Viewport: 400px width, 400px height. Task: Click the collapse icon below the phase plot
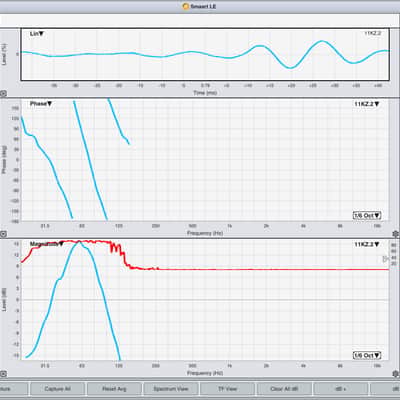coord(3,234)
